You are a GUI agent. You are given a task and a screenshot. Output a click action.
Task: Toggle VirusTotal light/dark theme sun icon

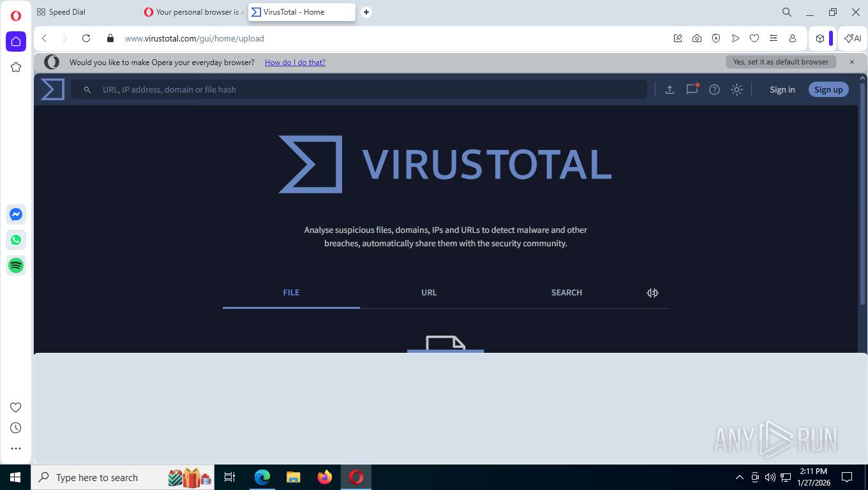pos(737,89)
